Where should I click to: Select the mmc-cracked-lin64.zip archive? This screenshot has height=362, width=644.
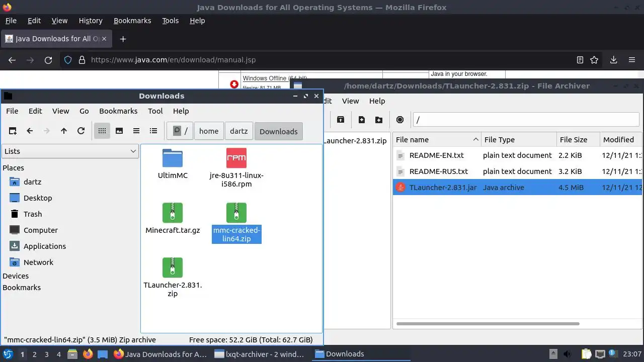pyautogui.click(x=236, y=223)
